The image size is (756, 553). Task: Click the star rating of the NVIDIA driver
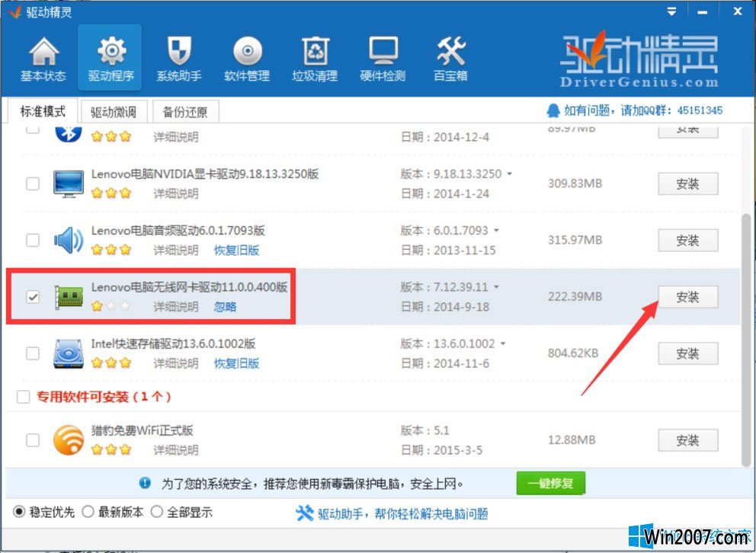[111, 193]
